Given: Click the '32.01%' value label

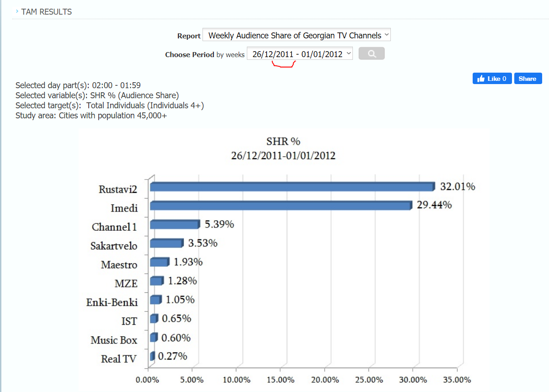Looking at the screenshot, I should [x=458, y=186].
